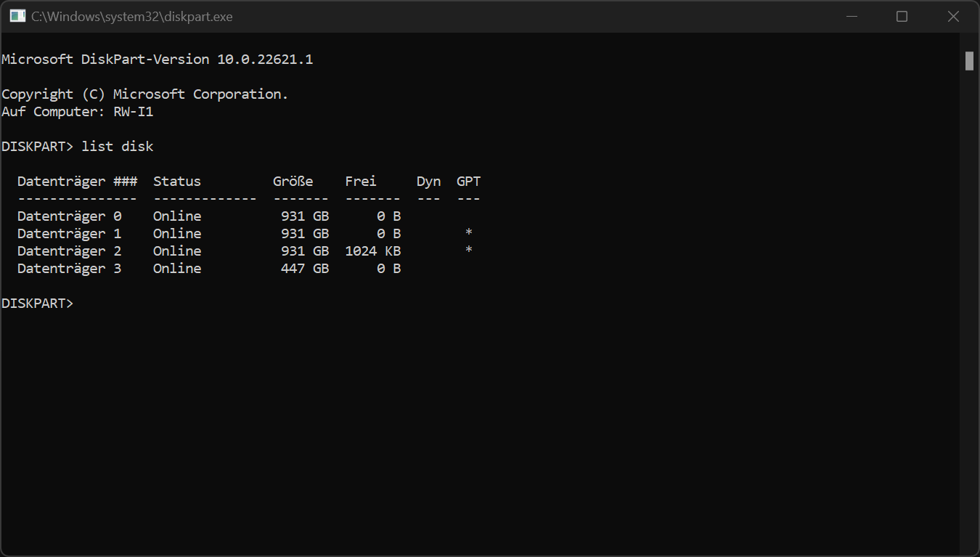Click the 'Datenträger ###' column header
The height and width of the screenshot is (557, 980).
click(78, 182)
